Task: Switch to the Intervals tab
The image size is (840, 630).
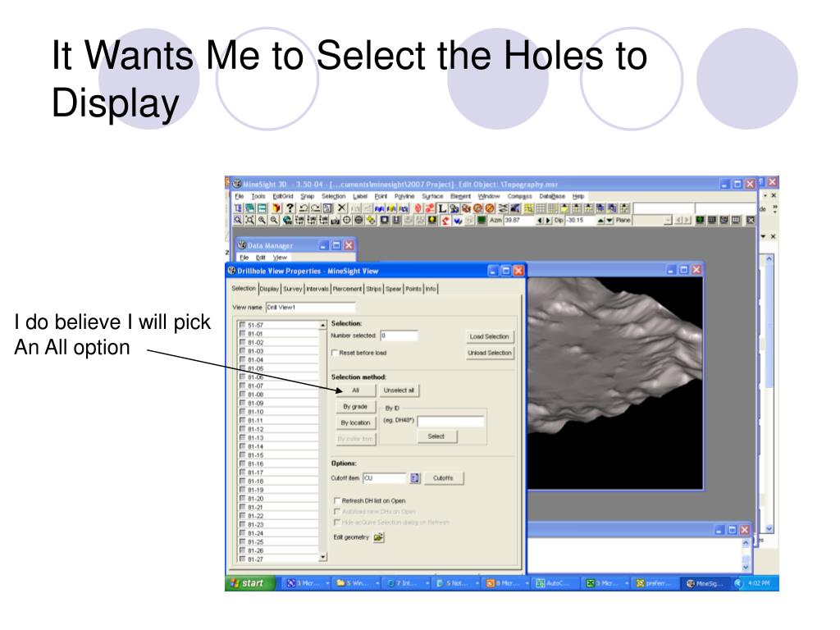Action: [317, 289]
